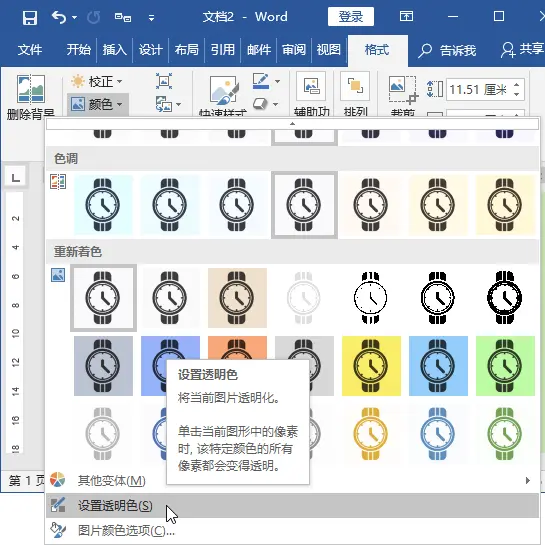Click the change picture icon
Viewport: 545px width, 545px height.
point(164,104)
